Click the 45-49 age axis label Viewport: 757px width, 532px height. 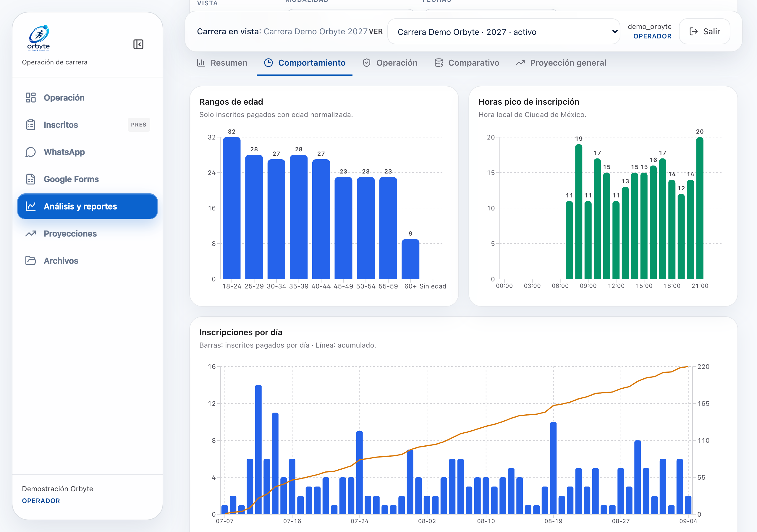click(x=343, y=286)
